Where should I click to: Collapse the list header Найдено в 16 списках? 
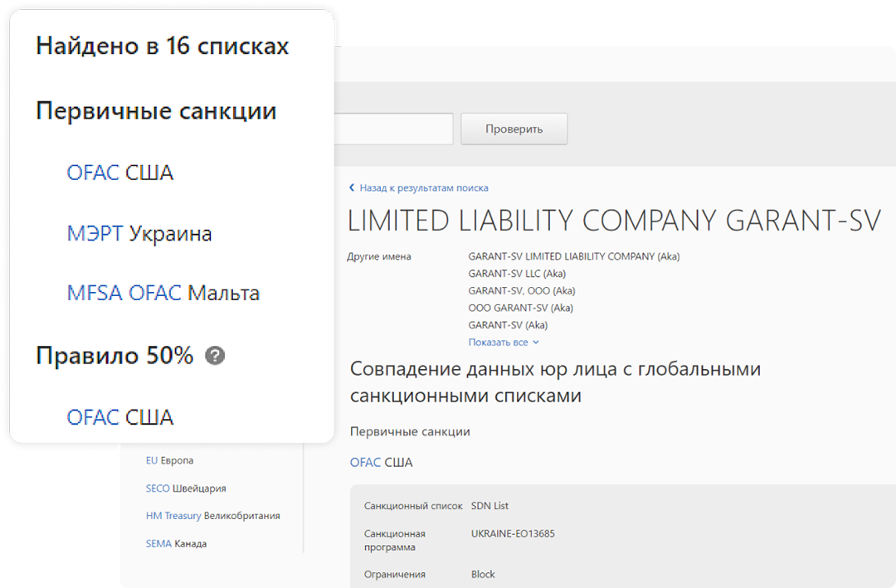click(x=161, y=46)
